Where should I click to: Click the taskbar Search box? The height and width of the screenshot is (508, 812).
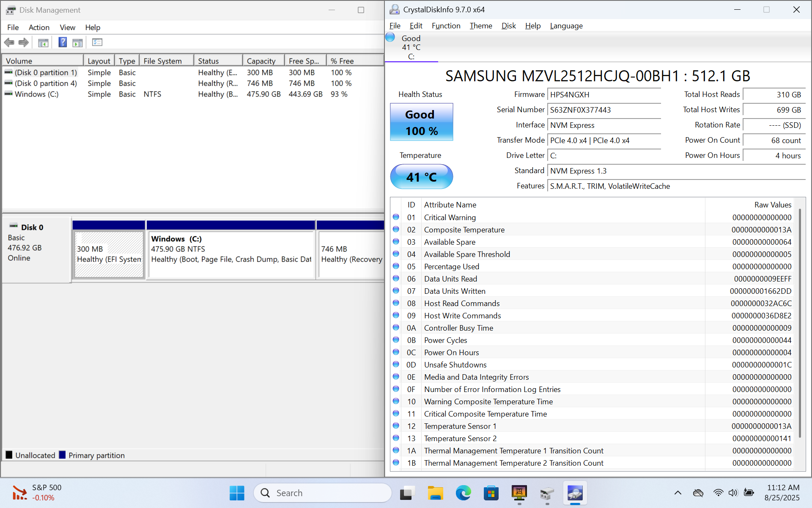point(323,493)
